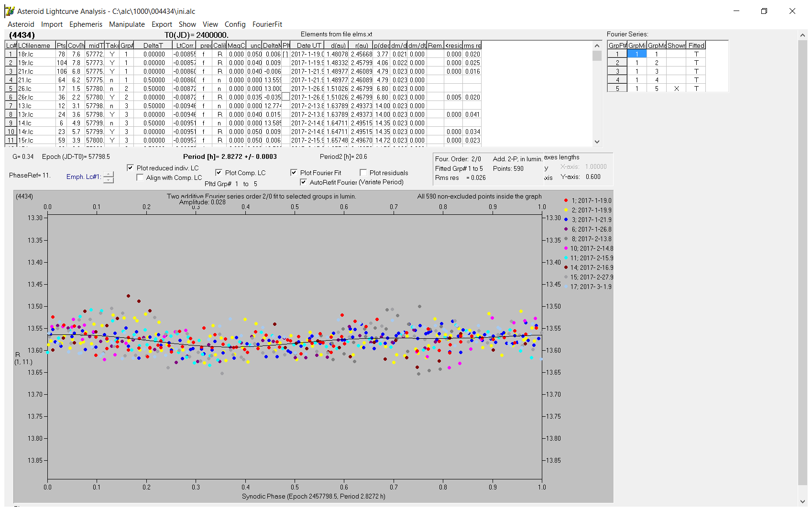Toggle Plot Fourier Fit checkbox

[294, 173]
